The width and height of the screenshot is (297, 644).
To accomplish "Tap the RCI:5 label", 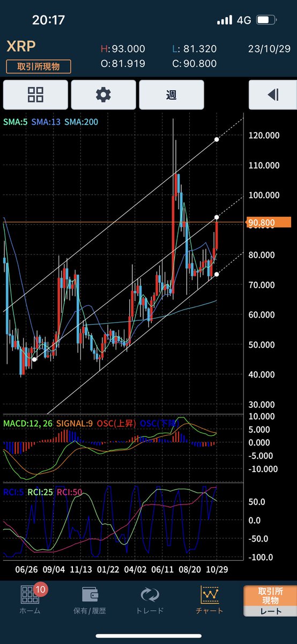I will (12, 491).
